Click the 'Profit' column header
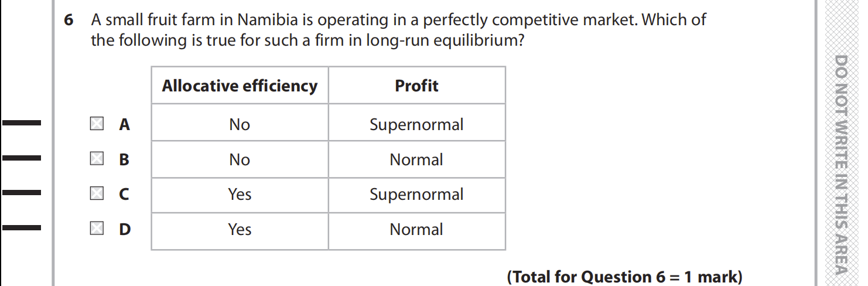Image resolution: width=868 pixels, height=286 pixels. coord(416,86)
